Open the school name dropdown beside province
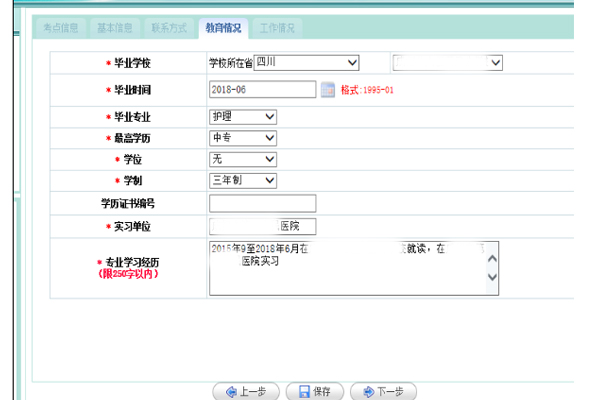The height and width of the screenshot is (400, 600). pos(447,62)
